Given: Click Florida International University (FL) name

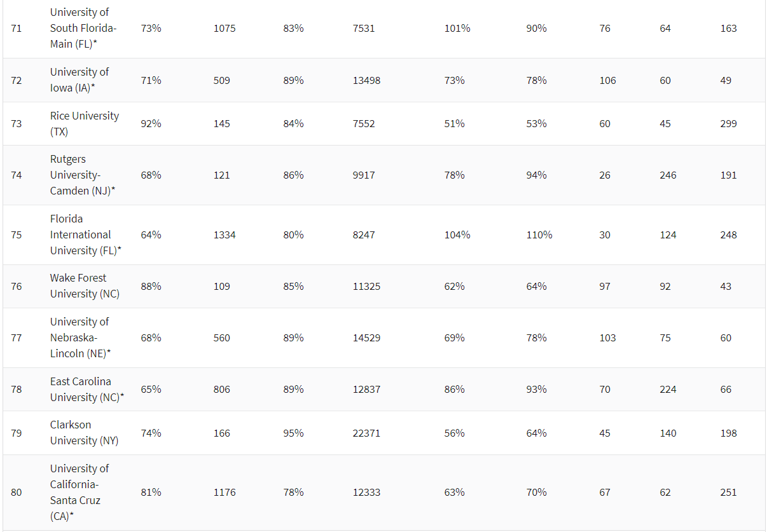Looking at the screenshot, I should pyautogui.click(x=85, y=235).
